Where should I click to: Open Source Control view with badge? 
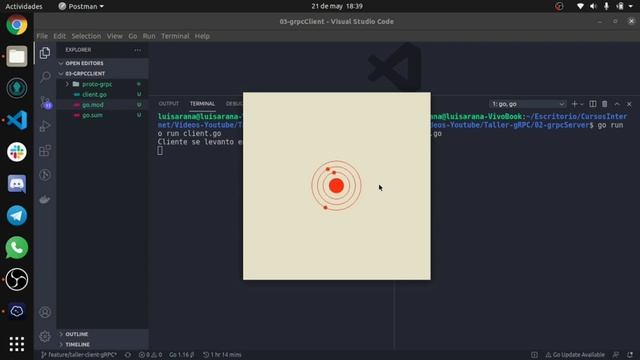[45, 102]
